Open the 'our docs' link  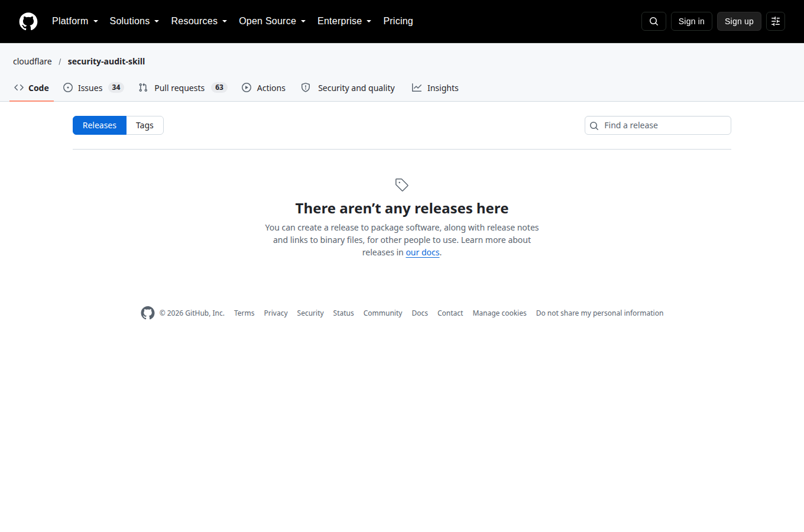tap(423, 252)
